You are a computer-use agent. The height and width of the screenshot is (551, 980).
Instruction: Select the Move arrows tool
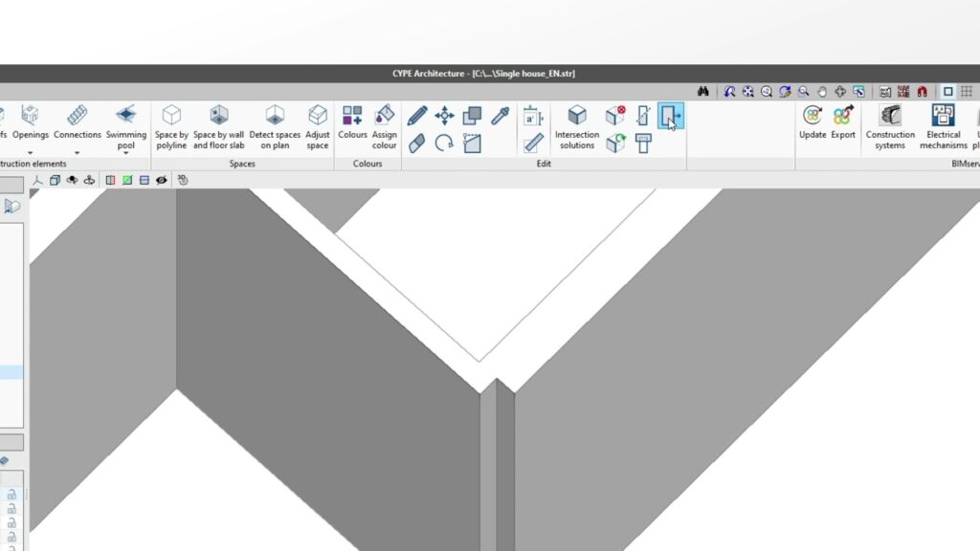click(x=444, y=116)
